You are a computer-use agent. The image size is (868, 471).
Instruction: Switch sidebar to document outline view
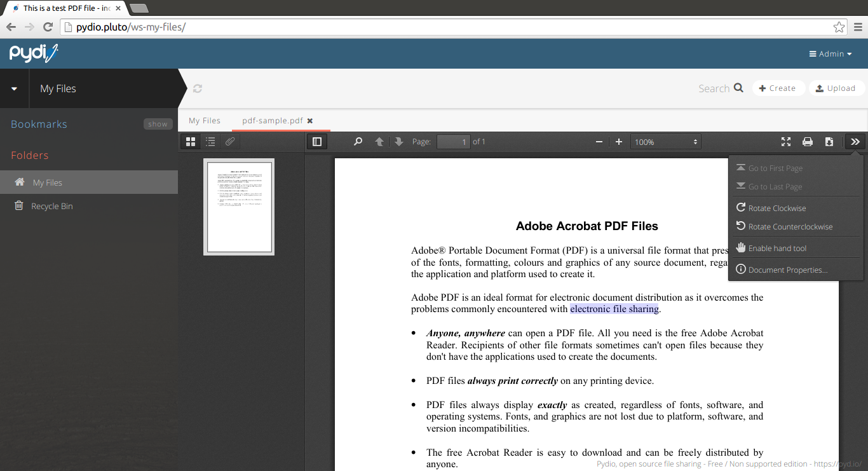click(210, 142)
